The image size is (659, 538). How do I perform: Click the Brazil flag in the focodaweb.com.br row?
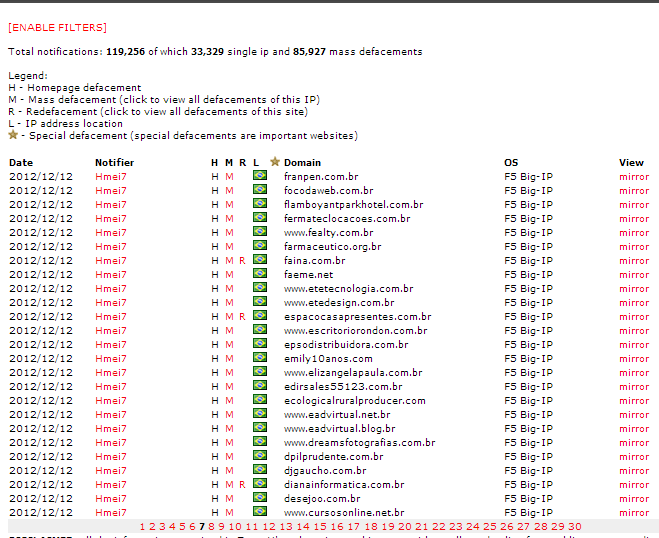point(260,189)
